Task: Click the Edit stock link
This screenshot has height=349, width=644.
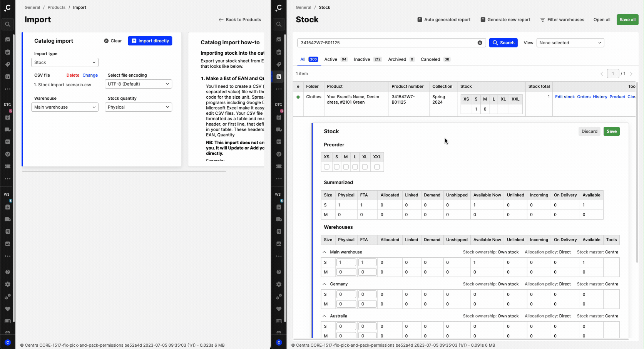Action: [x=565, y=97]
